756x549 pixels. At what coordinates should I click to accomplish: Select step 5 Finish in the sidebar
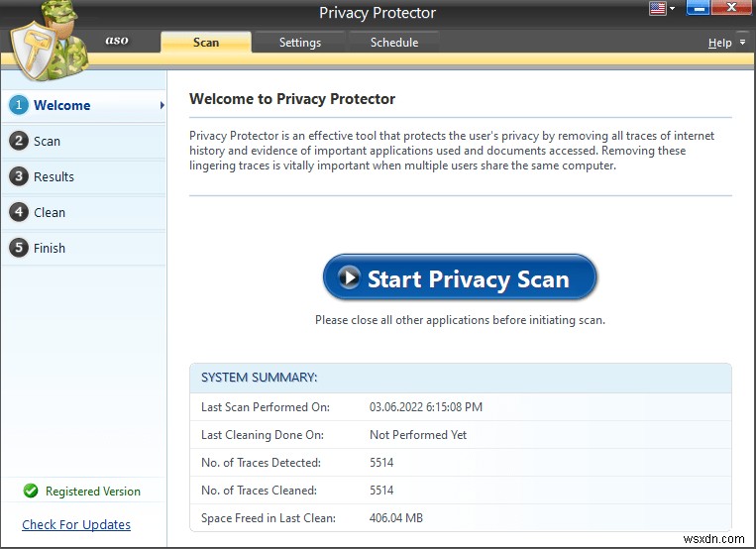coord(50,248)
